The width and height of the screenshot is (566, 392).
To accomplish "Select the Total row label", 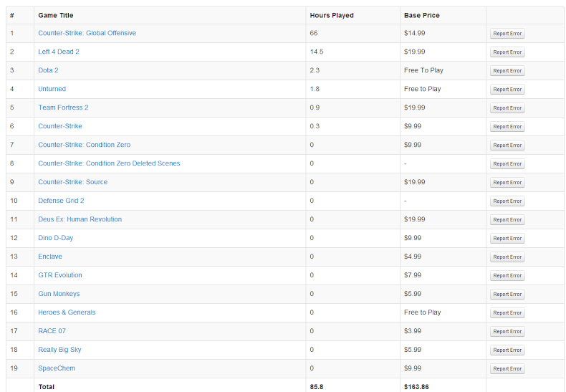I will click(x=46, y=387).
